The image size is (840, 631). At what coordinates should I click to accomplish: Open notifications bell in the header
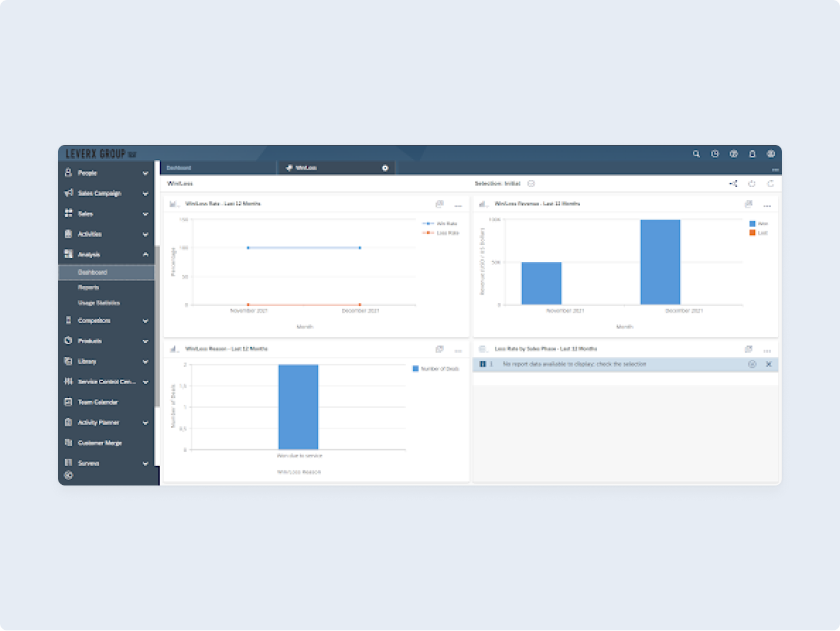point(752,154)
